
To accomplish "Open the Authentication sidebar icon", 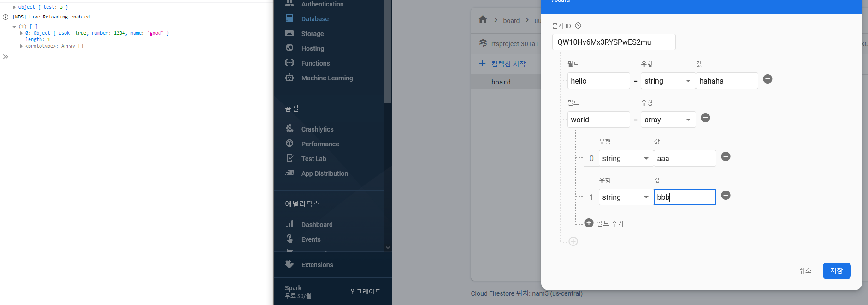I will tap(289, 3).
